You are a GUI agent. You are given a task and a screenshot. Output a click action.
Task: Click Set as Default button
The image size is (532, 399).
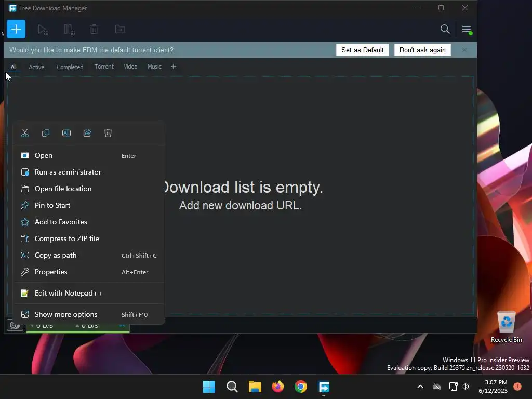[x=362, y=50]
